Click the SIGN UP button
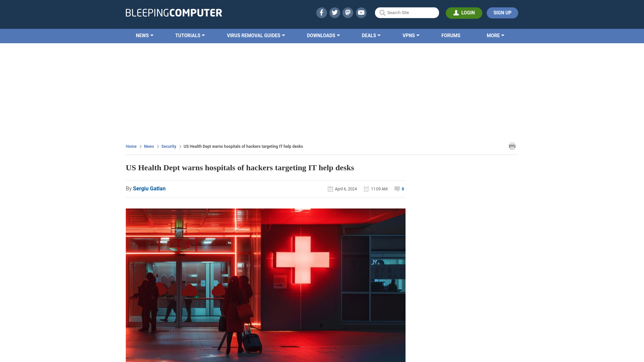This screenshot has height=362, width=644. click(502, 13)
